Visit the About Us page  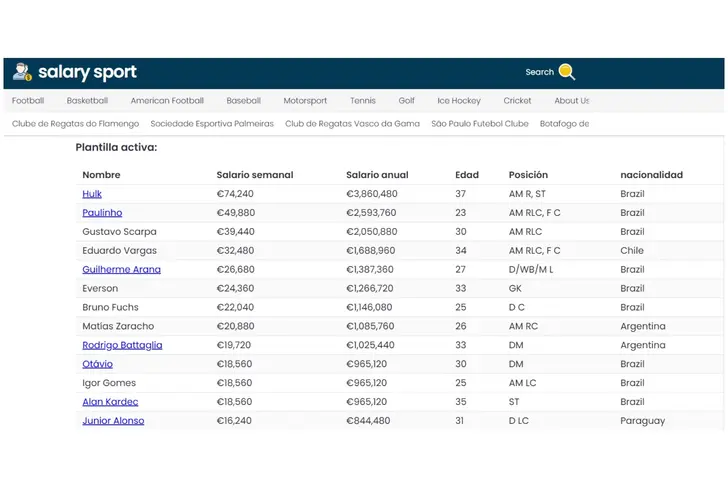click(x=572, y=101)
